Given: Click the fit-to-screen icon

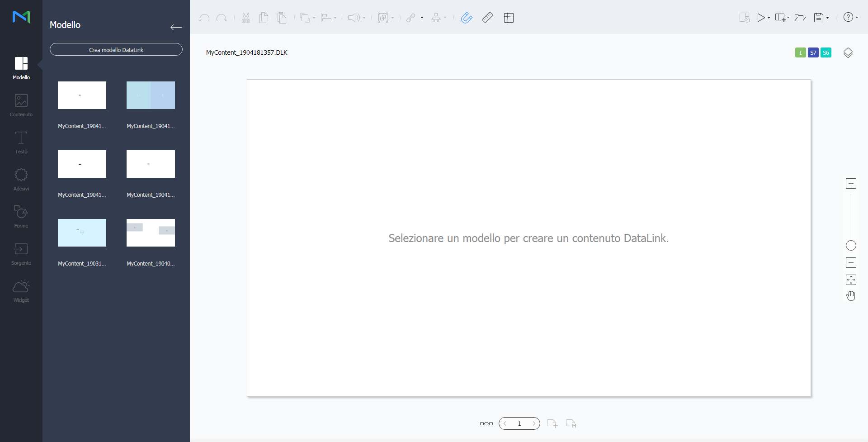Looking at the screenshot, I should pos(850,280).
